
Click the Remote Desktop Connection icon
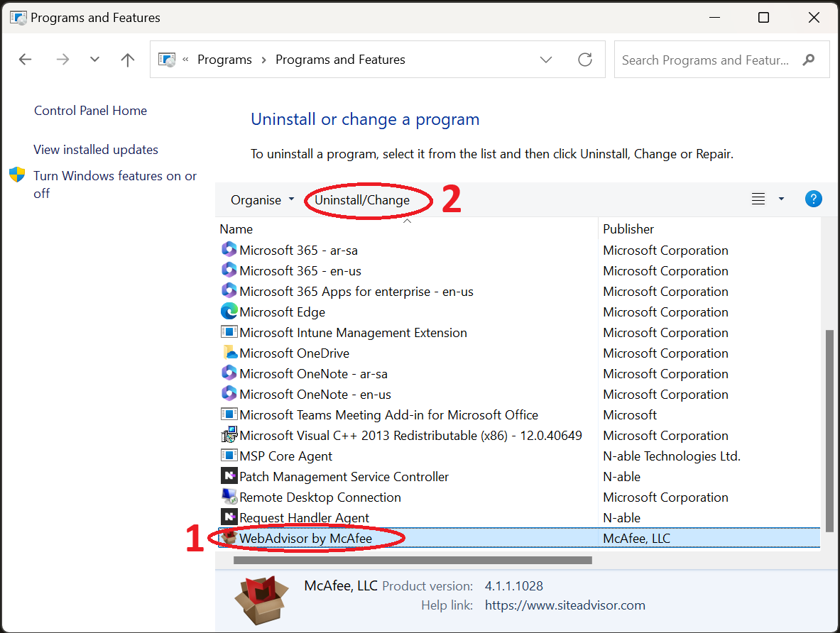(x=229, y=497)
